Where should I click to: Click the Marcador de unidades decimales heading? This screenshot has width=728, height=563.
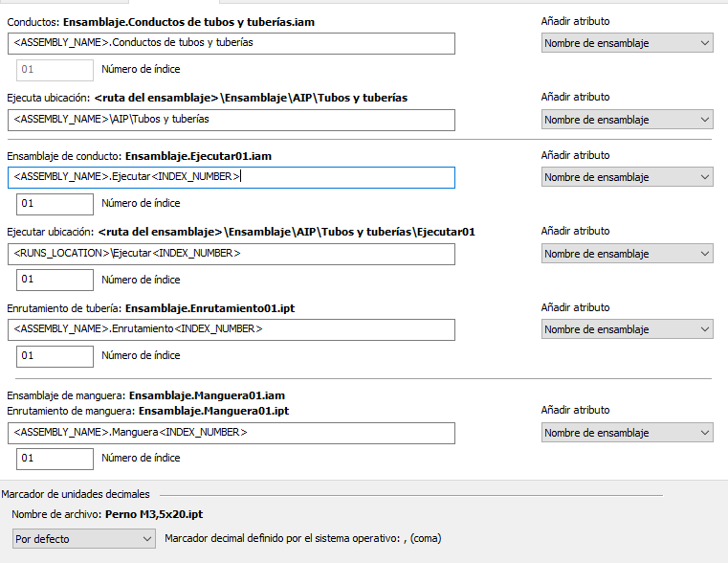click(x=76, y=494)
